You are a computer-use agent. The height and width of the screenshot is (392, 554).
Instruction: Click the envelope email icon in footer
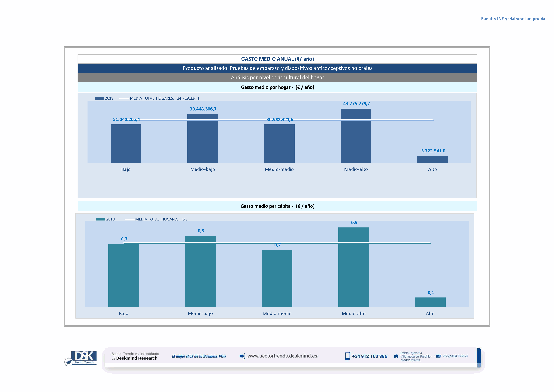[x=438, y=356]
